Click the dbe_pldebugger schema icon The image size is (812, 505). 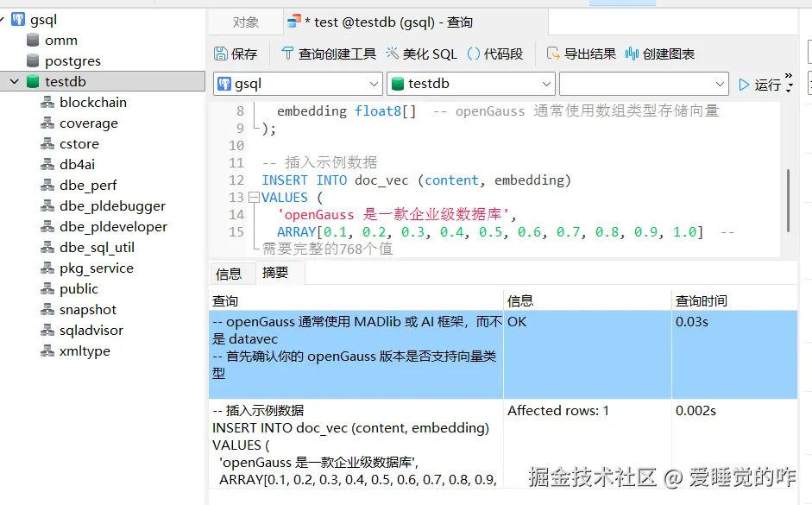47,205
